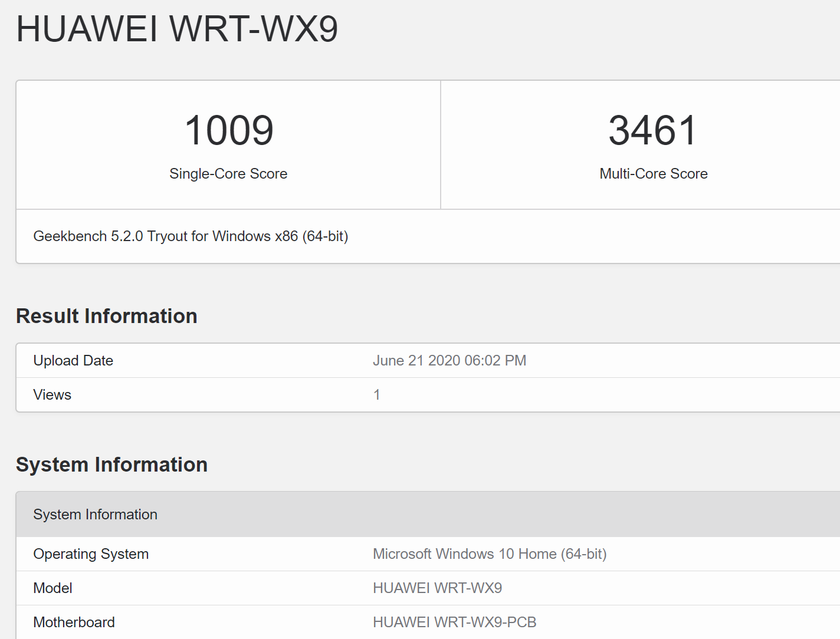Click the Geekbench 5.2.0 Tryout version text
Screen dimensions: 840x639
point(191,236)
